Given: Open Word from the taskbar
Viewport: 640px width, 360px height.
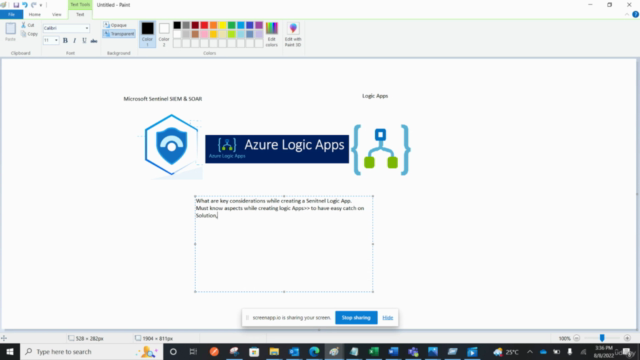Looking at the screenshot, I should pyautogui.click(x=393, y=351).
